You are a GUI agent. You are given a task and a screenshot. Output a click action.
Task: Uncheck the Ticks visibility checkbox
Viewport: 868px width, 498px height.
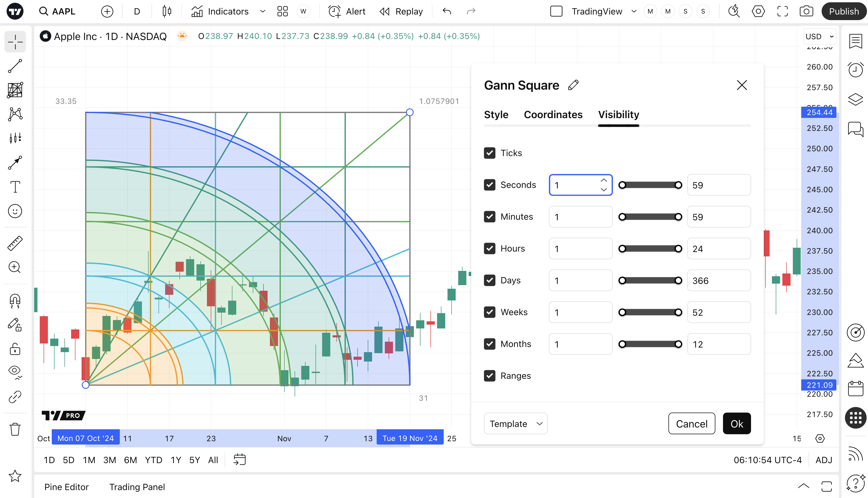(490, 153)
